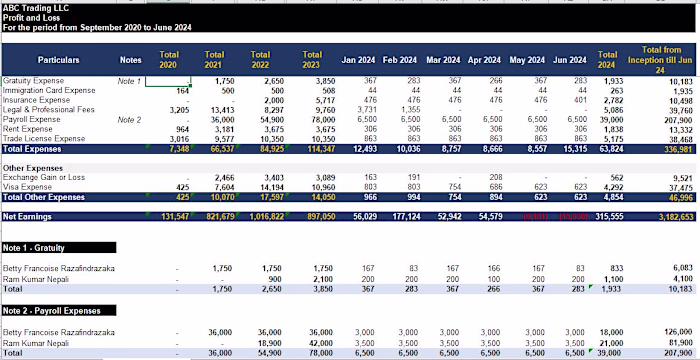
Task: Click the 'May 2024' column header
Action: pyautogui.click(x=527, y=60)
